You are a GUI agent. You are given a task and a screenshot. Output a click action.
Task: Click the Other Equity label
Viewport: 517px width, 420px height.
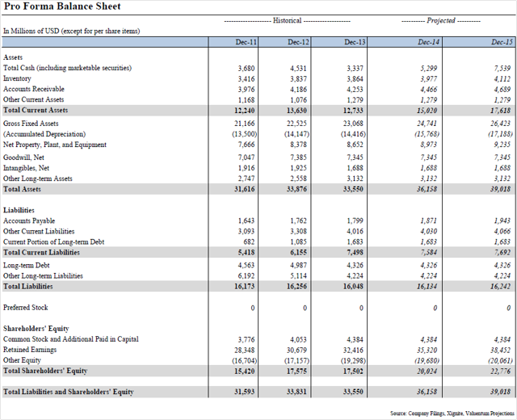pyautogui.click(x=22, y=360)
